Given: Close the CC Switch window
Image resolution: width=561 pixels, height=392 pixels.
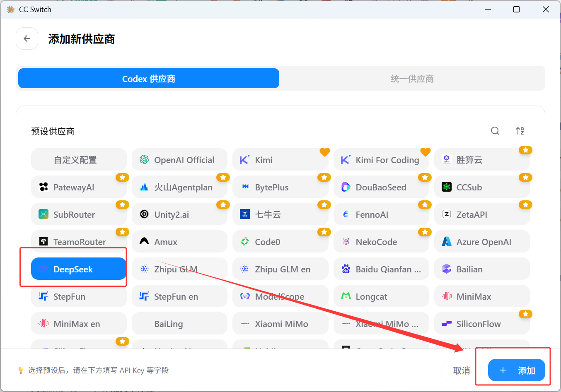Looking at the screenshot, I should tap(546, 9).
